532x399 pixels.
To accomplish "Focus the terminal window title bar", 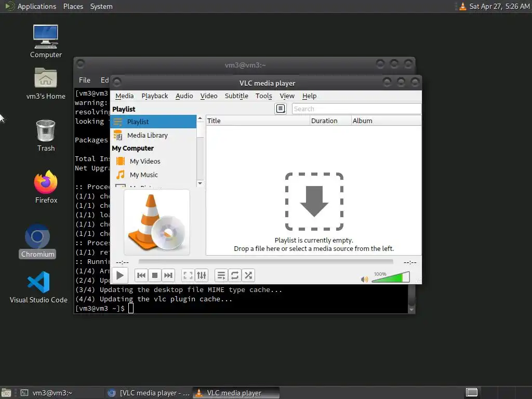I will (x=245, y=65).
